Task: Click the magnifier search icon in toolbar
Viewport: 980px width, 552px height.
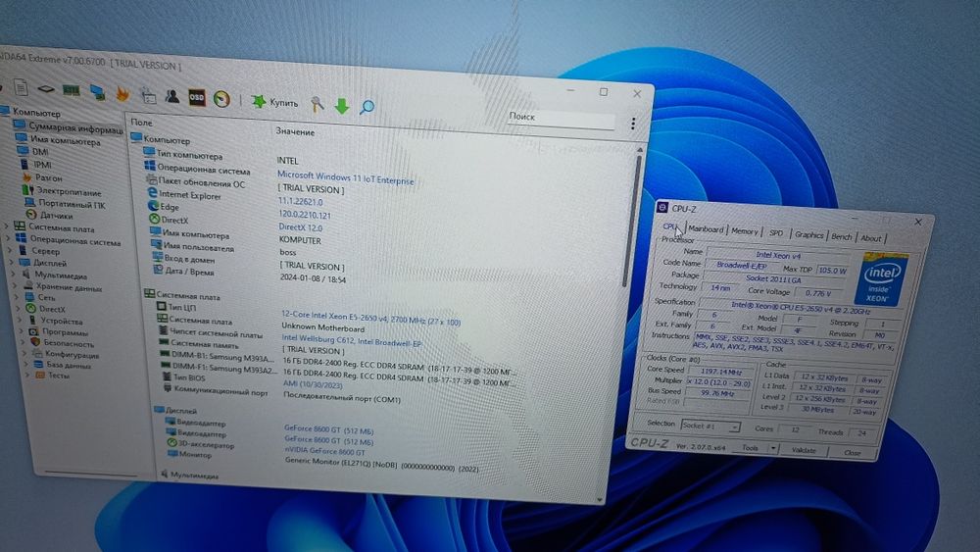Action: click(x=367, y=107)
